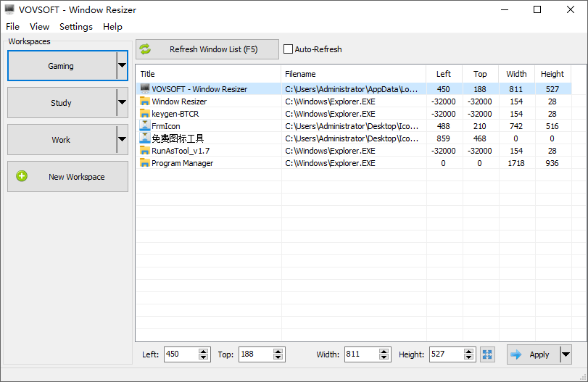This screenshot has height=382, width=588.
Task: Select the 'Window Resizer' row title
Action: (x=179, y=101)
